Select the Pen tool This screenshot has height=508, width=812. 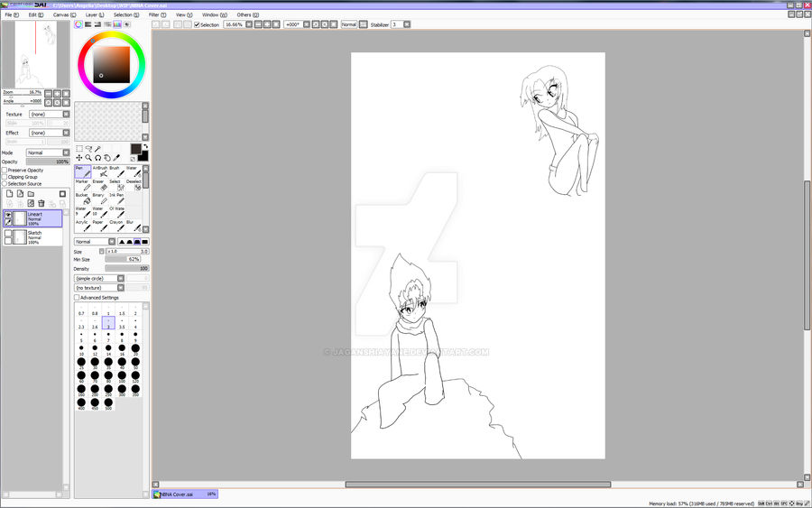click(83, 171)
